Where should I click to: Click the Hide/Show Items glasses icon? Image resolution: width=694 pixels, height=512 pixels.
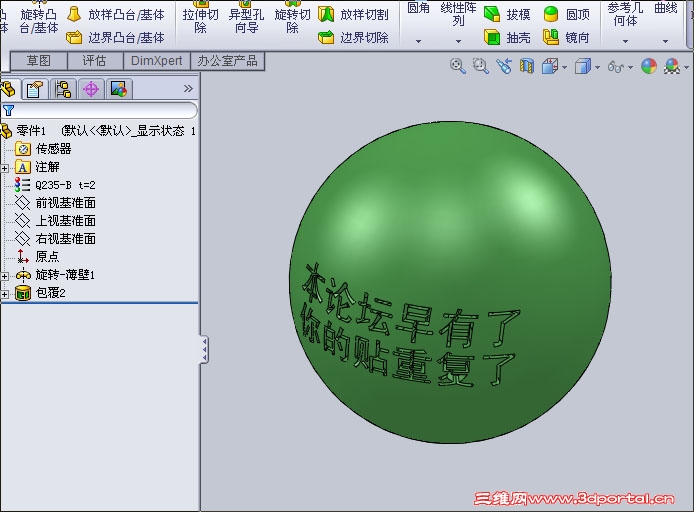tap(616, 67)
